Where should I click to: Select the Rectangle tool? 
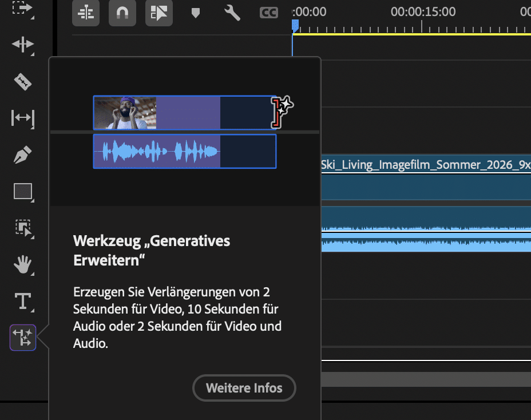[x=23, y=192]
